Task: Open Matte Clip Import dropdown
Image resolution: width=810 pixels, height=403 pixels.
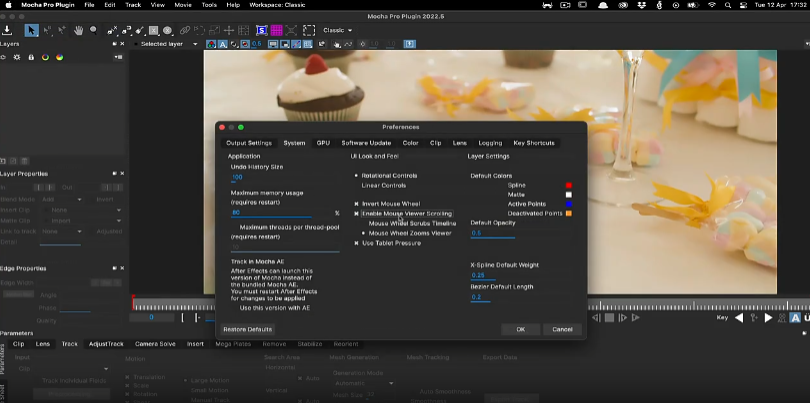Action: click(x=83, y=221)
